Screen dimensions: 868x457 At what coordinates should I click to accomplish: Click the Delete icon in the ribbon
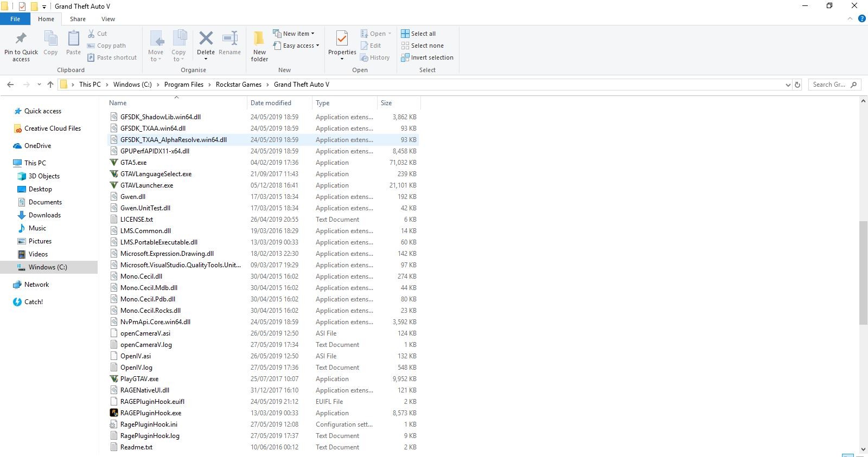click(x=206, y=39)
